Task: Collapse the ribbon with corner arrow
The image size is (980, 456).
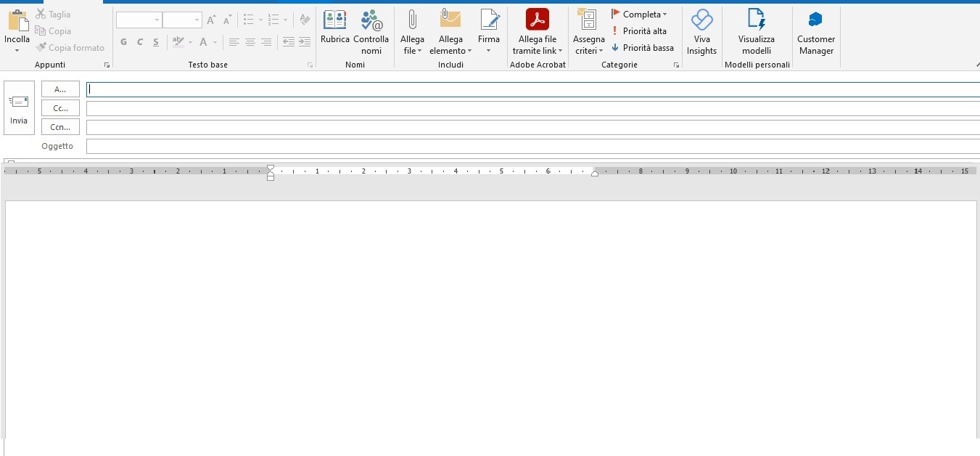Action: click(976, 66)
